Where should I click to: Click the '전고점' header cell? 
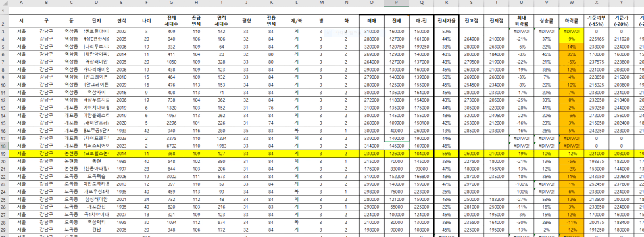click(x=472, y=21)
